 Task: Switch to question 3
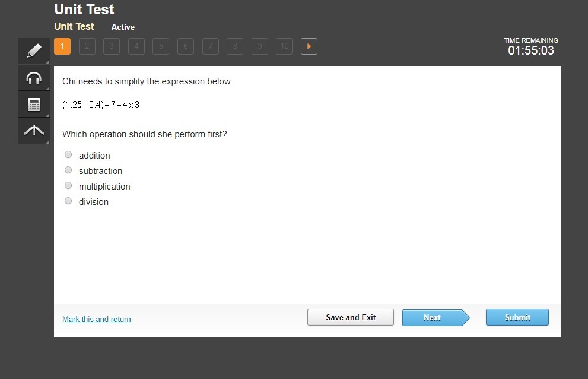[112, 46]
